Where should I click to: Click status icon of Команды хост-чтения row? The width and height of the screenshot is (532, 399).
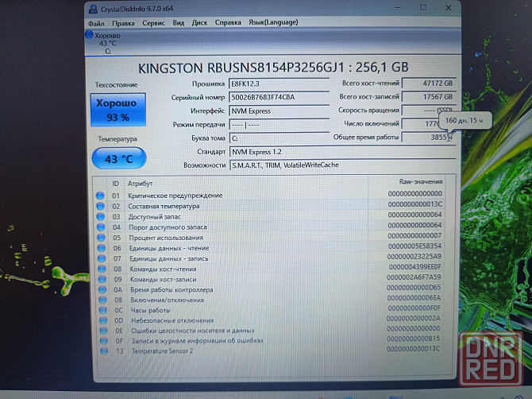click(x=102, y=269)
